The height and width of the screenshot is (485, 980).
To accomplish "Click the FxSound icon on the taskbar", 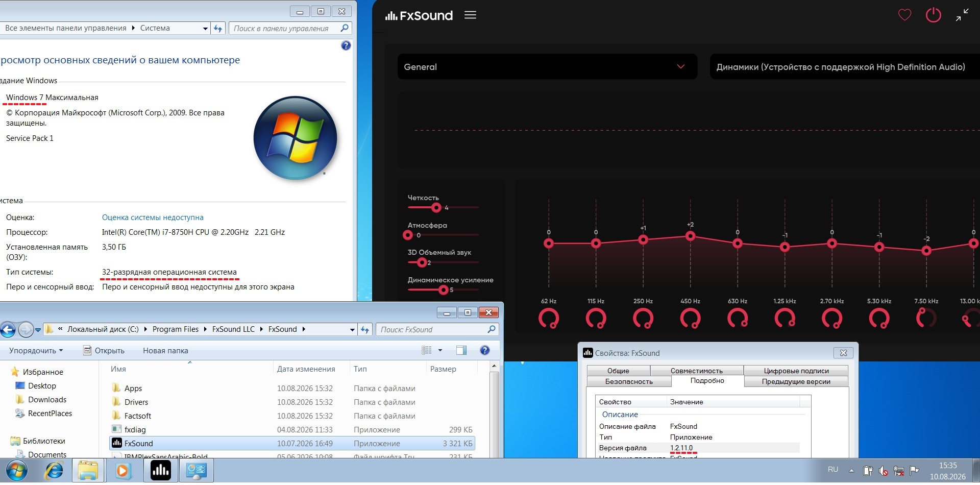I will click(161, 470).
